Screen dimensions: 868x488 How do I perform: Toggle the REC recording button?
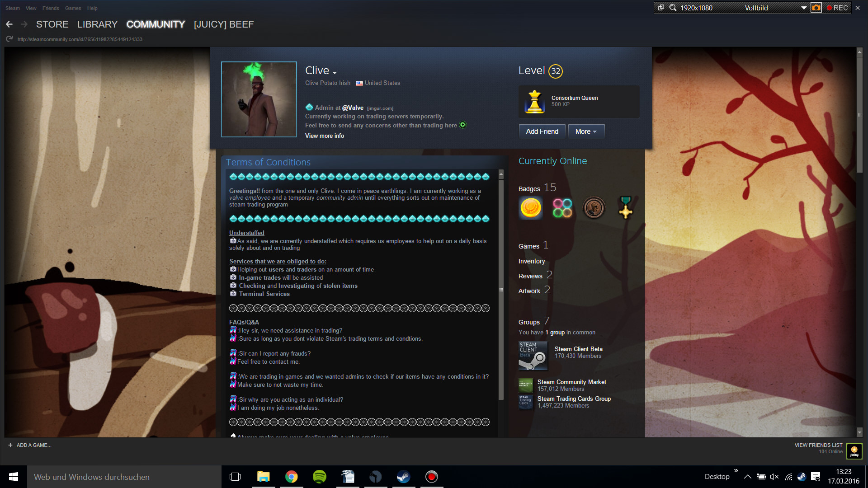pos(837,8)
